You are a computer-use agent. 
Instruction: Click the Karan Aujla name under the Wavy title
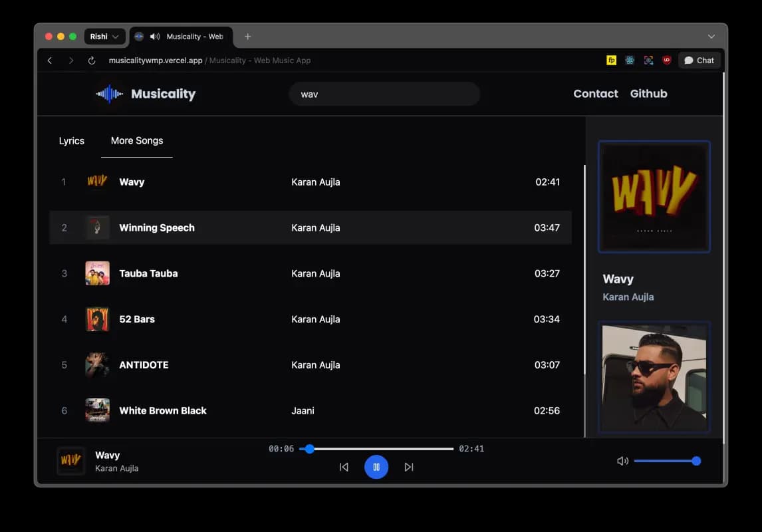click(x=628, y=297)
